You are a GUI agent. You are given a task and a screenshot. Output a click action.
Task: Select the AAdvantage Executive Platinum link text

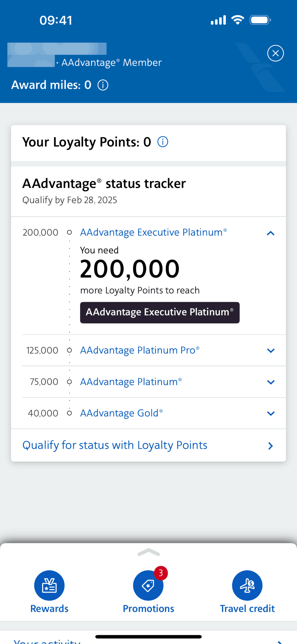click(153, 232)
